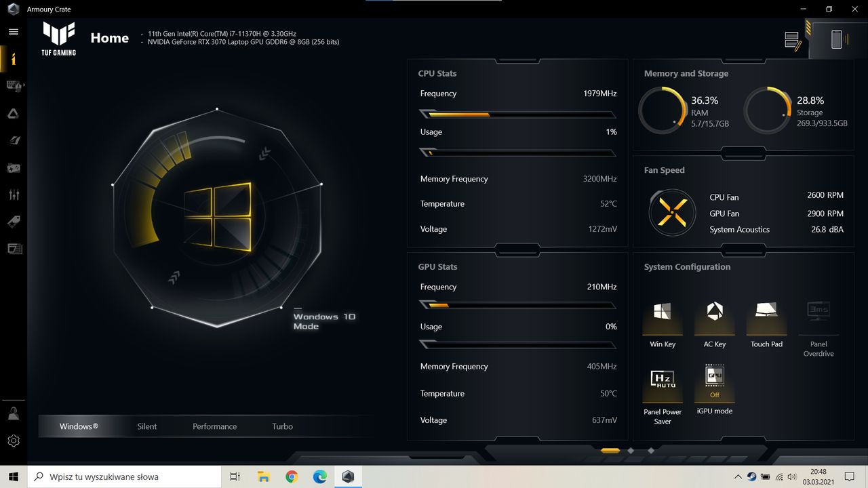
Task: Open the hamburger menu in the sidebar
Action: 13,32
